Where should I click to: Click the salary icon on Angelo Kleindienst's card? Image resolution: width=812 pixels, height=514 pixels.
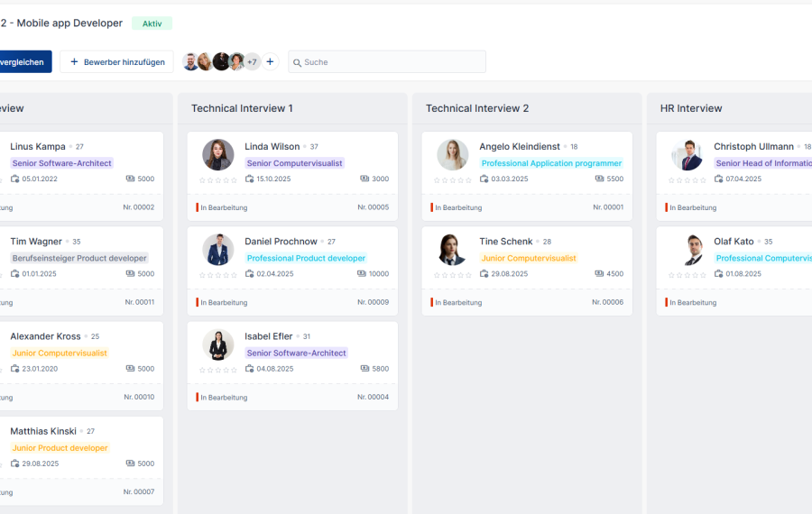600,179
